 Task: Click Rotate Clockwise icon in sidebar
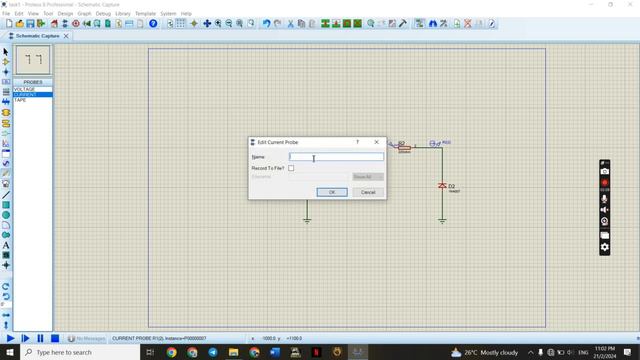pos(6,287)
